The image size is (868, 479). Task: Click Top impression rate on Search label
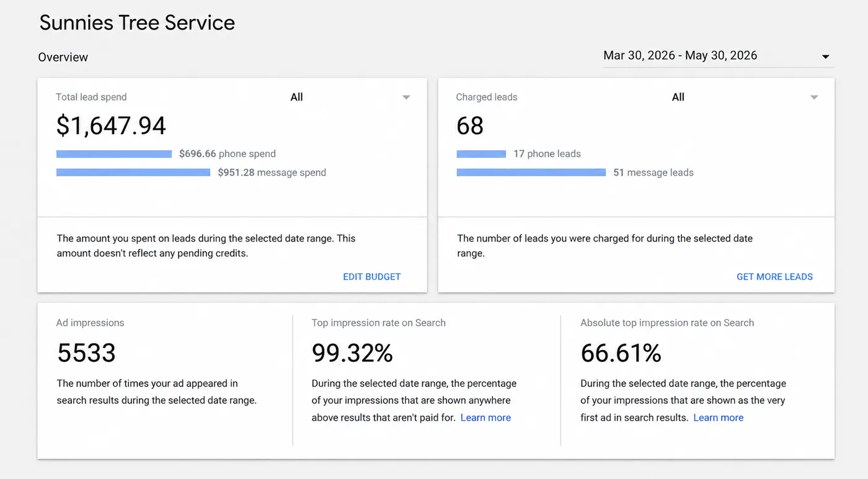click(378, 323)
